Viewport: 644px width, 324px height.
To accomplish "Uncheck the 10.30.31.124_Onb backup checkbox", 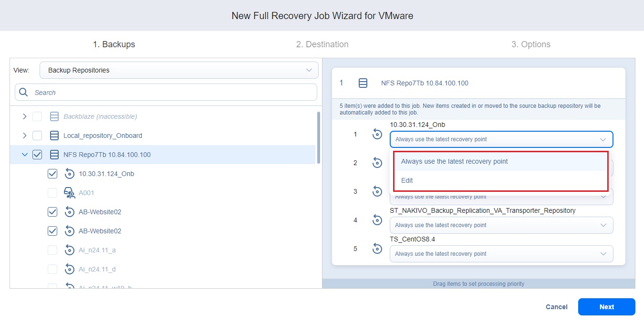I will click(x=52, y=174).
